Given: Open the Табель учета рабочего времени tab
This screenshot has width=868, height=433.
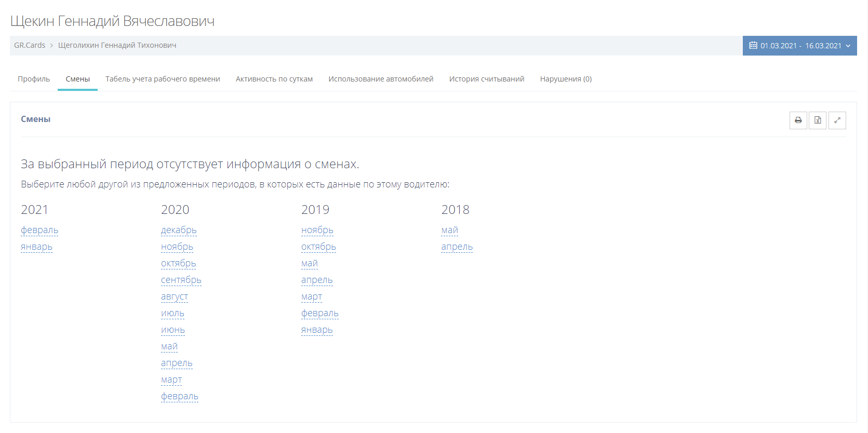Looking at the screenshot, I should (163, 79).
